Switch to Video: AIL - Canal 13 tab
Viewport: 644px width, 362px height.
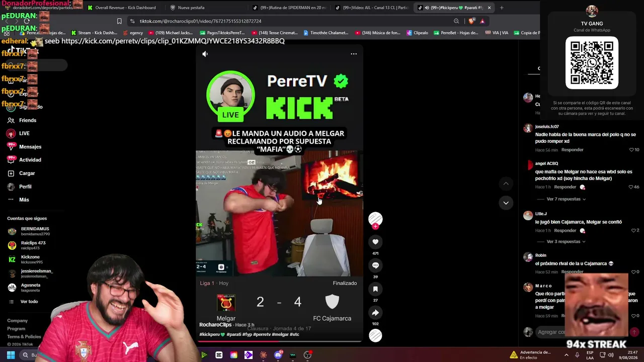tap(372, 8)
